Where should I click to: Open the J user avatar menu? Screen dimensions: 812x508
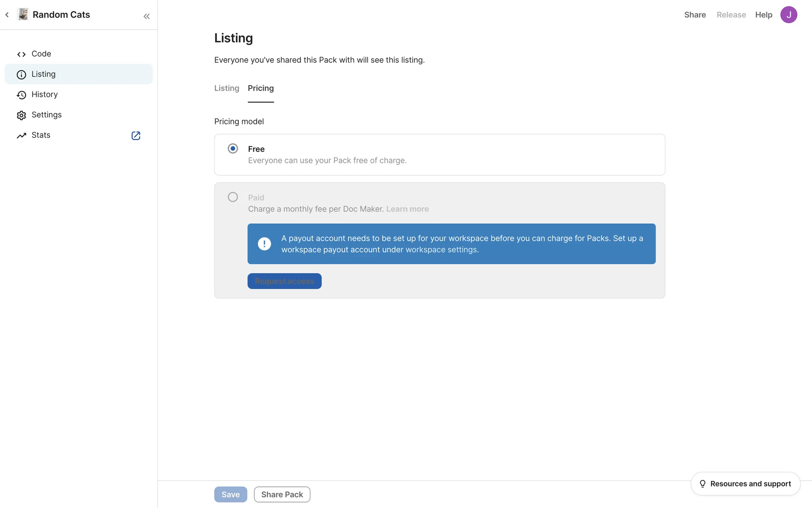[x=788, y=15]
